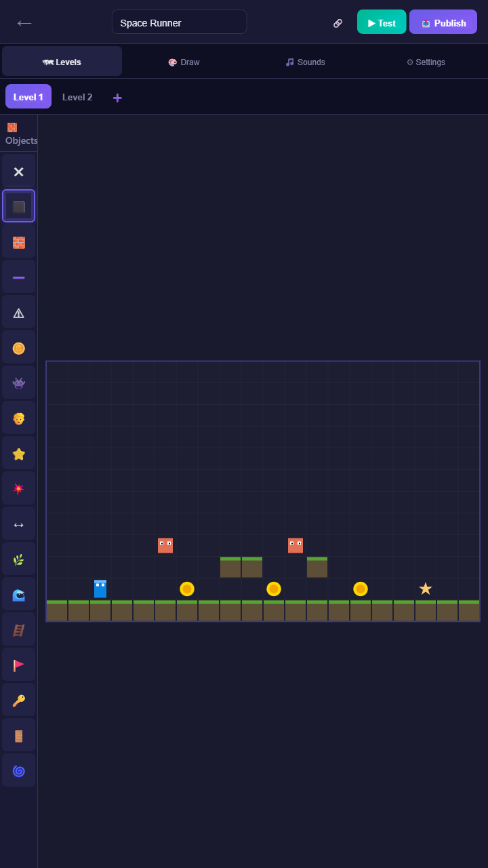Click the blue player character on canvas
This screenshot has height=868, width=488.
[100, 589]
